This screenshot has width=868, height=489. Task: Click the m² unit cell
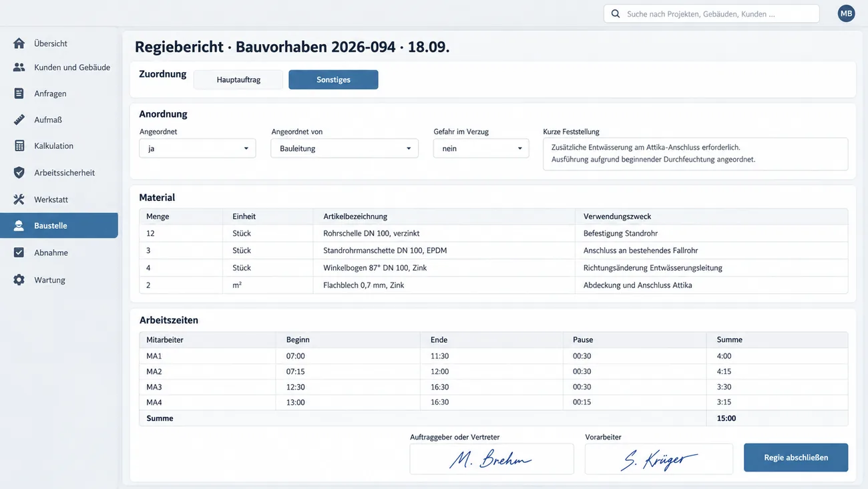[268, 285]
